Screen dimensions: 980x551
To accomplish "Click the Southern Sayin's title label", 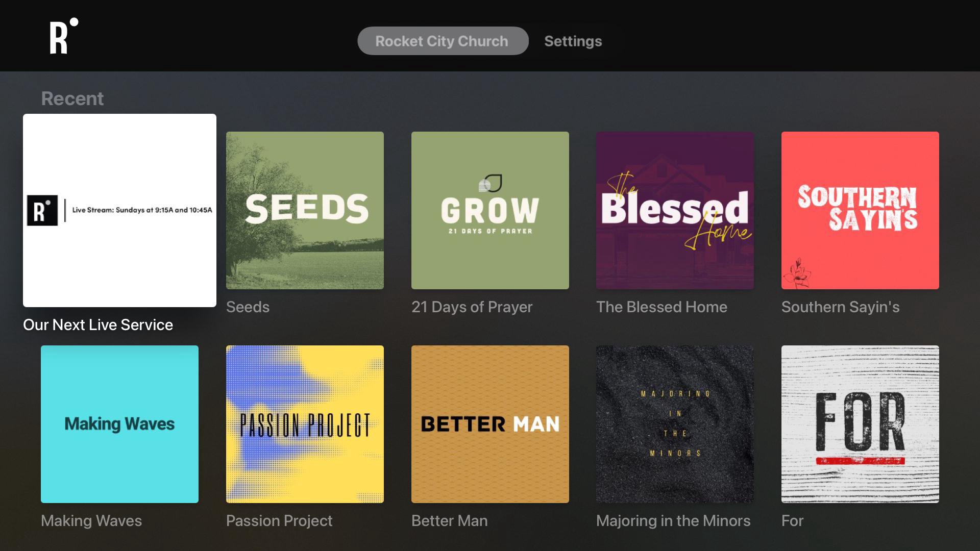I will click(x=840, y=307).
